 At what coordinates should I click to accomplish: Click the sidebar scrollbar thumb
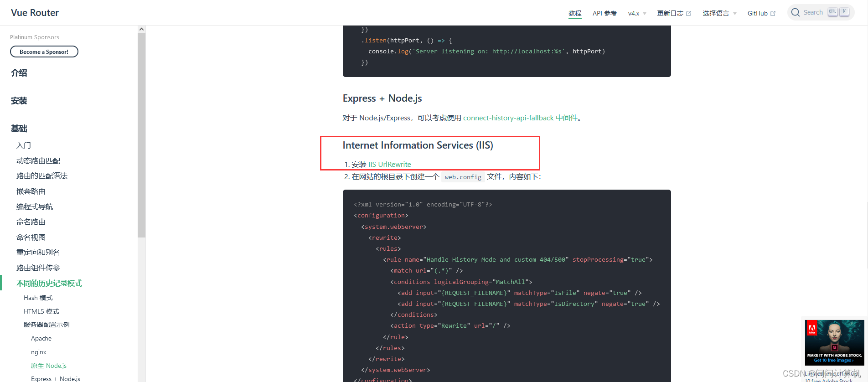pyautogui.click(x=141, y=135)
